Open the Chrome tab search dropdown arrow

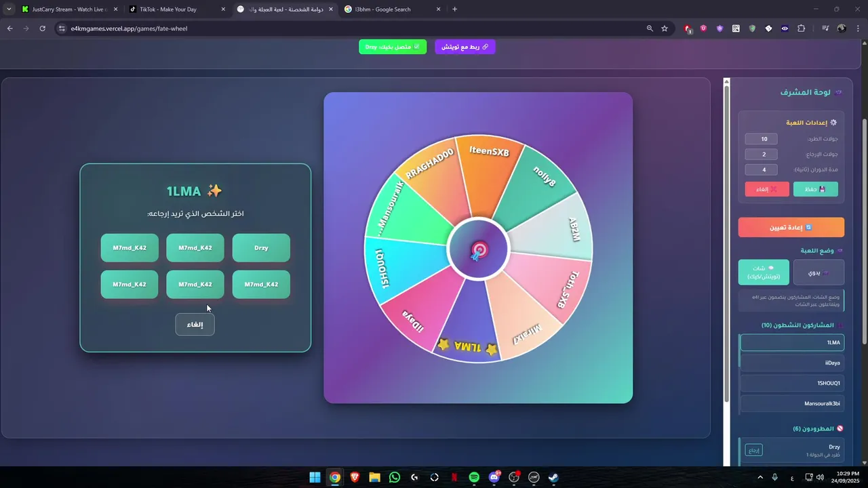tap(9, 9)
